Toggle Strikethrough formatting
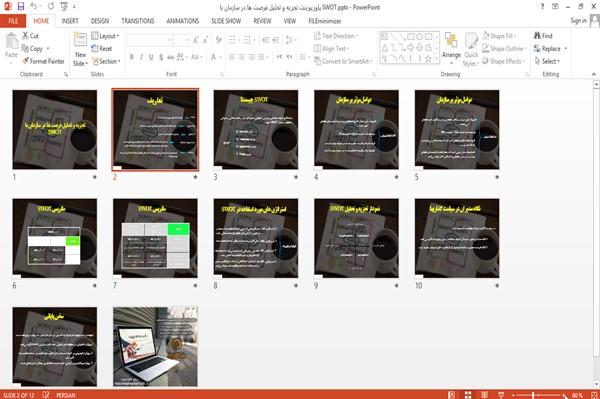 (171, 57)
